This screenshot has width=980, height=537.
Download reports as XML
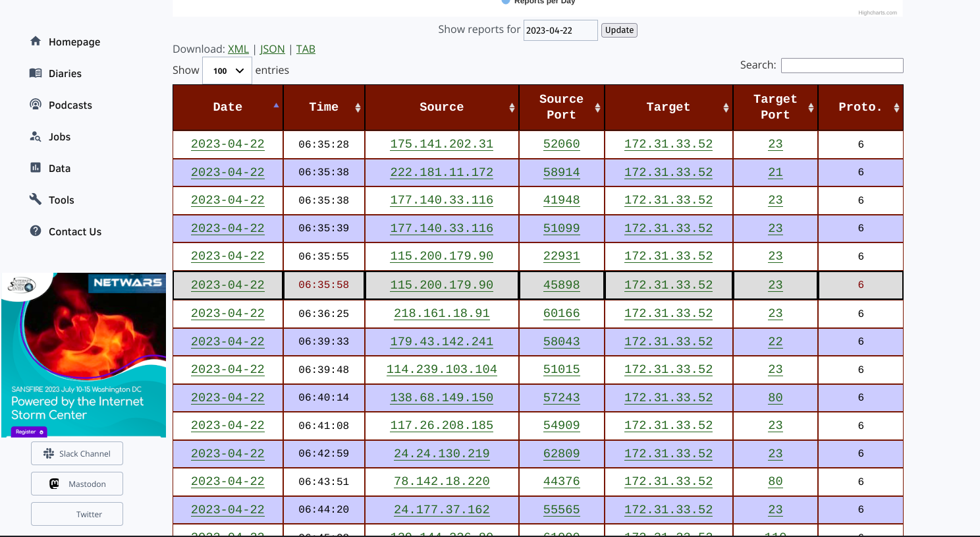pyautogui.click(x=238, y=49)
